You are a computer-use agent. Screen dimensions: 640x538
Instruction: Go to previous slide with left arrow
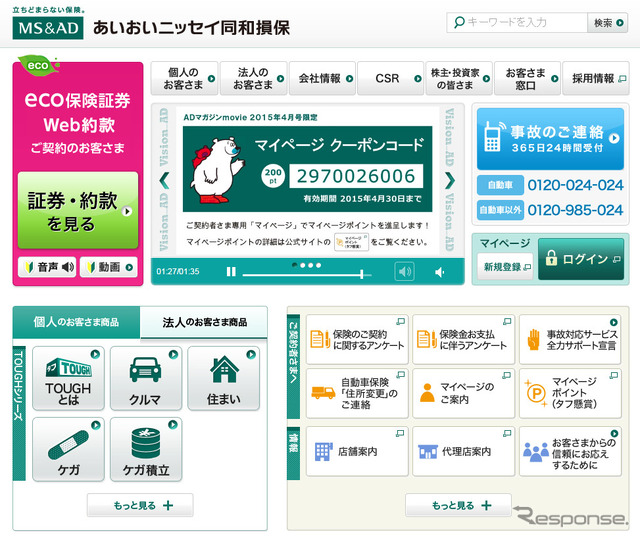point(164,180)
